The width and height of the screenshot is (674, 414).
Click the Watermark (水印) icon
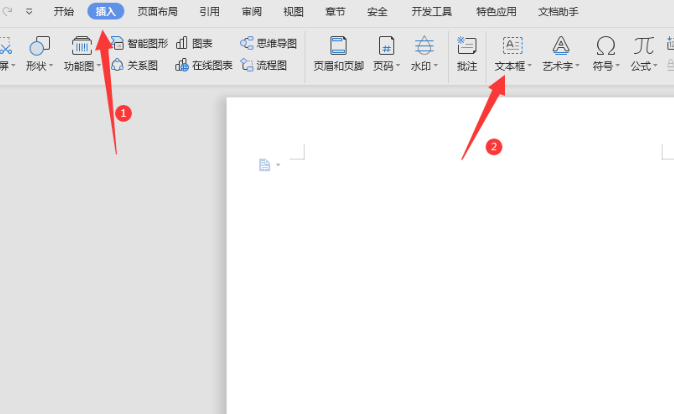[424, 46]
